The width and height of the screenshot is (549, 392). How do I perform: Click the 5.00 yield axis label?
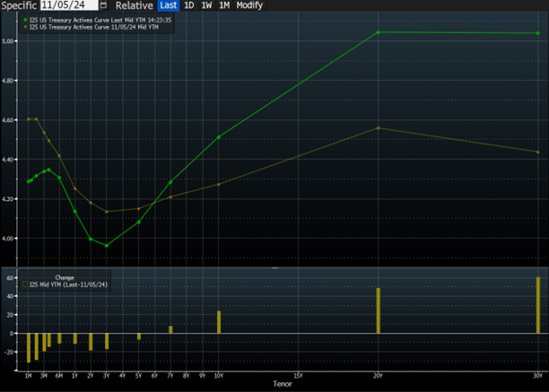pos(7,41)
